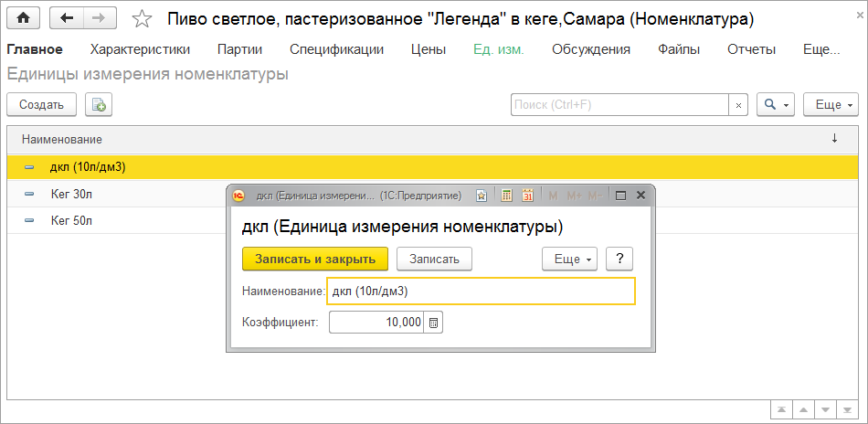Open Спецификации tab
The image size is (868, 424).
[336, 49]
